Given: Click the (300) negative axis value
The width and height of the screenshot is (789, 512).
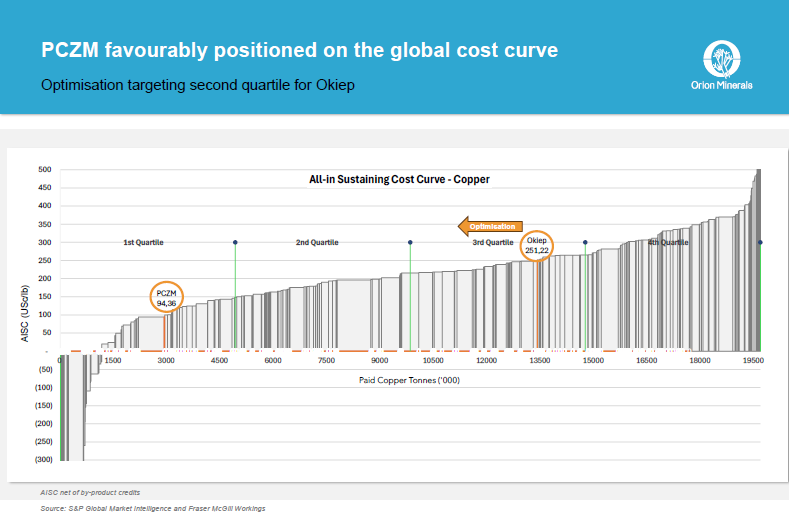Looking at the screenshot, I should [44, 459].
